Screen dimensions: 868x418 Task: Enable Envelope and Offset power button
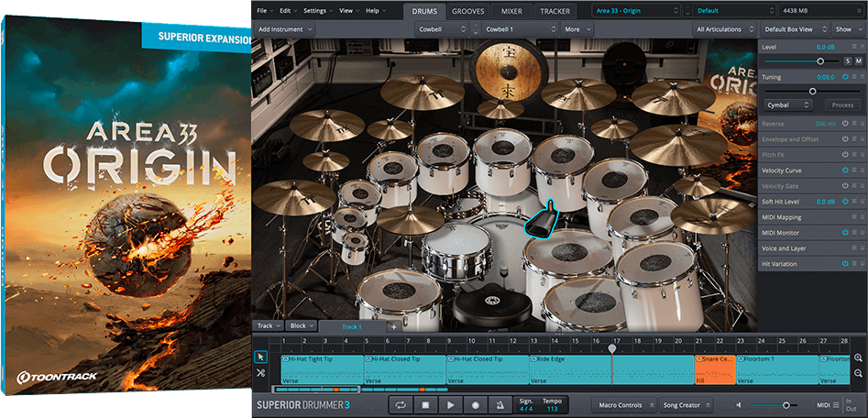pos(845,139)
